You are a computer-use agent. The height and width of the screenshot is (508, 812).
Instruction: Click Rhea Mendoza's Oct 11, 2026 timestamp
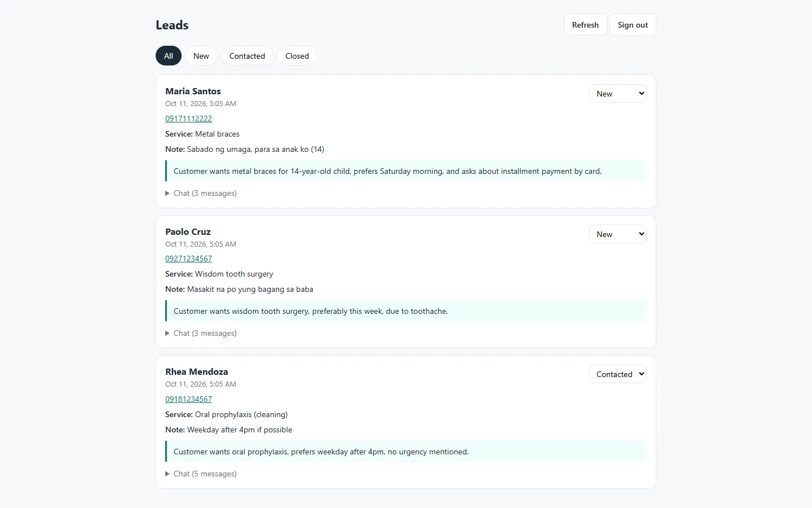(x=201, y=384)
